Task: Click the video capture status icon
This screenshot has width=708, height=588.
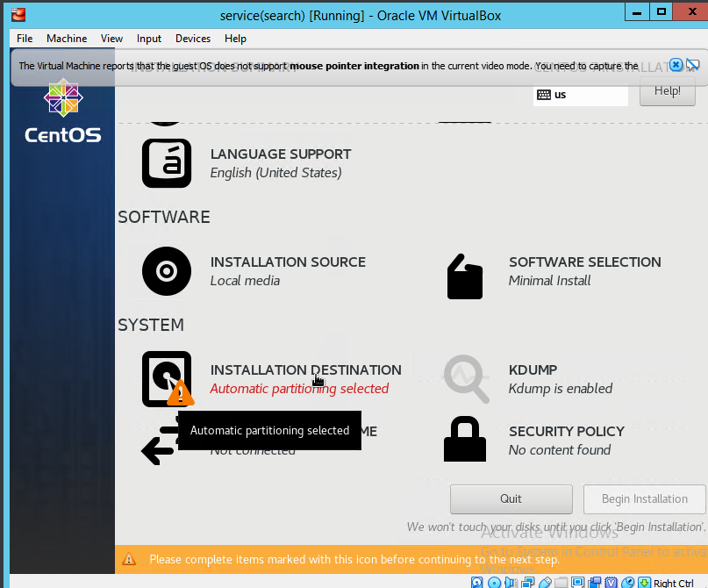Action: [x=594, y=583]
